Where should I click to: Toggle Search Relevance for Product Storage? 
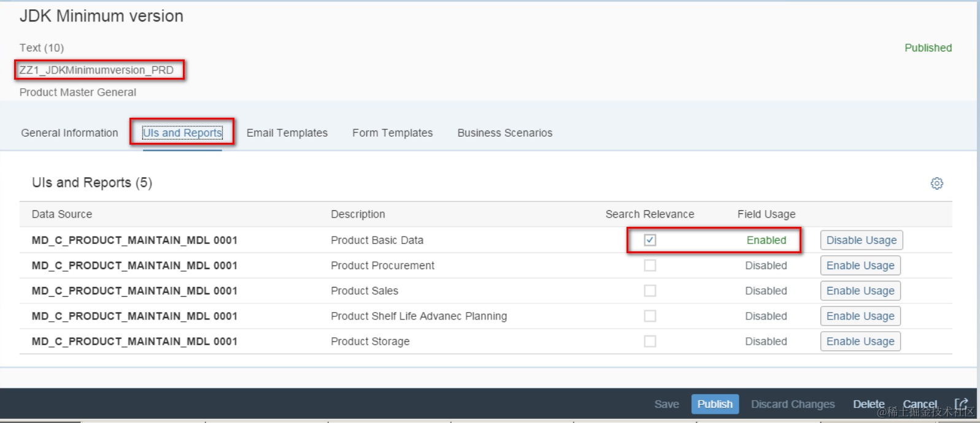650,341
